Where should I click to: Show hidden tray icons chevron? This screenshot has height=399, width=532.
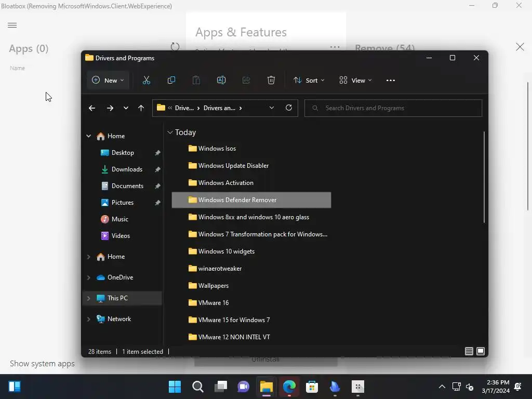coord(442,387)
